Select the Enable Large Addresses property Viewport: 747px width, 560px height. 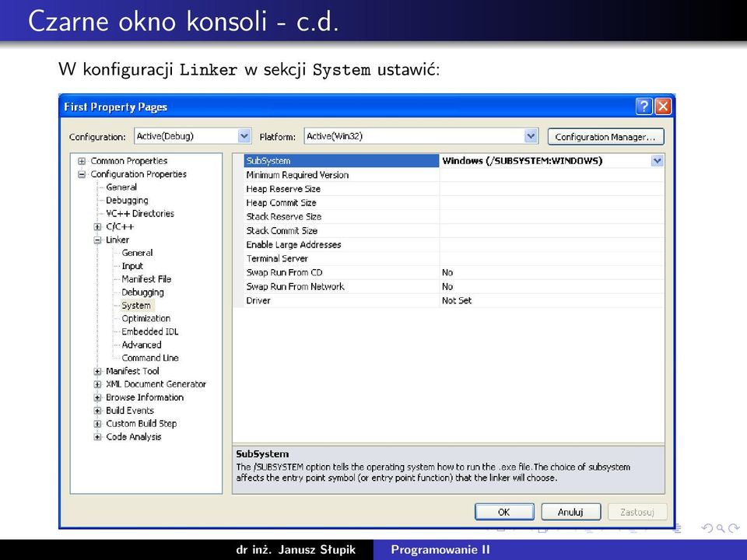click(x=341, y=245)
